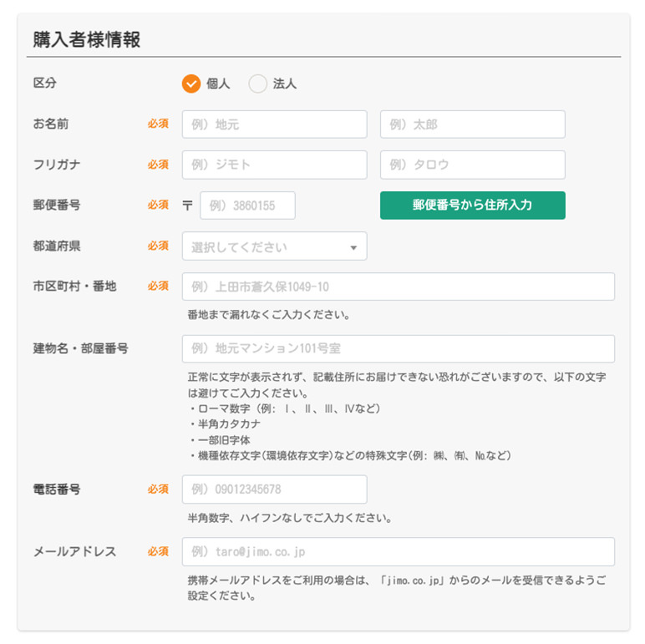Click the 都道府県 label
The image size is (645, 644).
57,246
